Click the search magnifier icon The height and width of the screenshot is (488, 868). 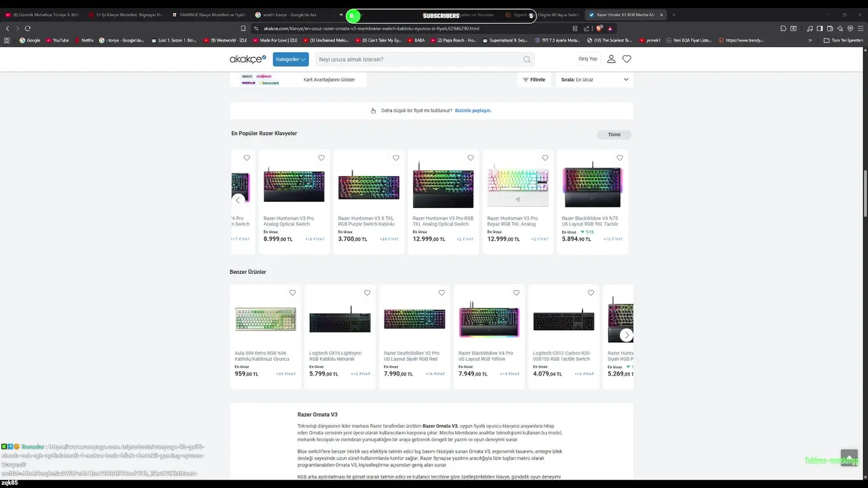pyautogui.click(x=527, y=59)
